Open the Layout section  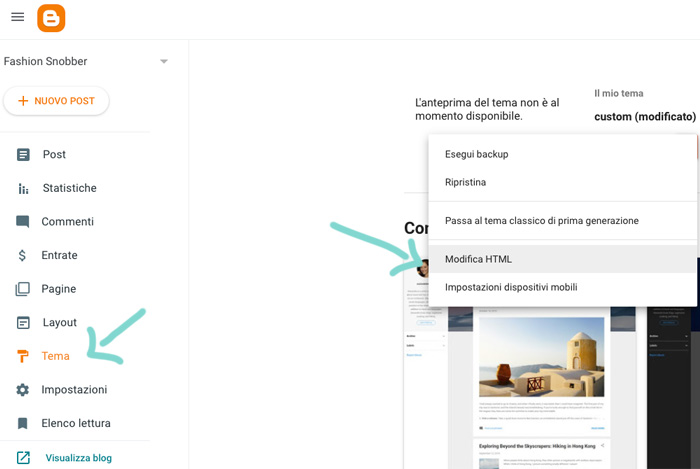59,322
